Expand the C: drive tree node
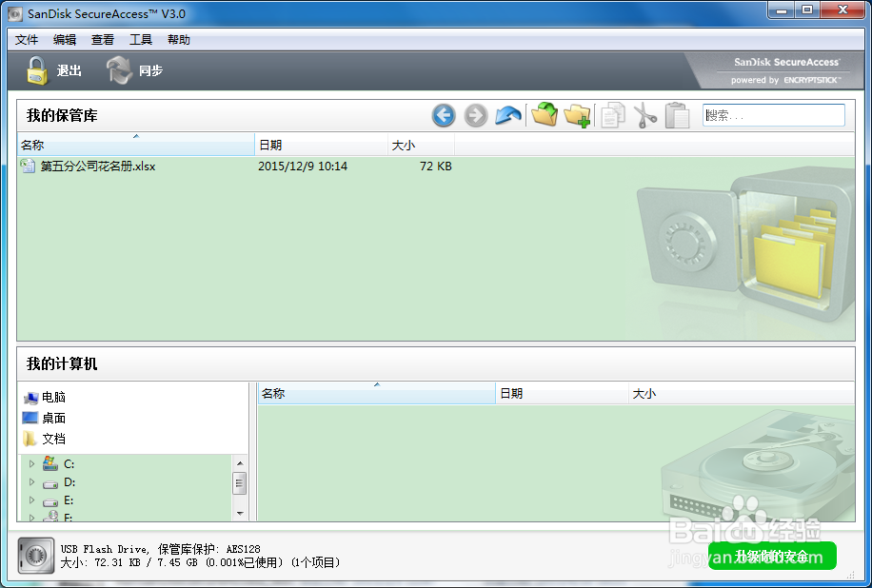The image size is (872, 588). pos(31,463)
